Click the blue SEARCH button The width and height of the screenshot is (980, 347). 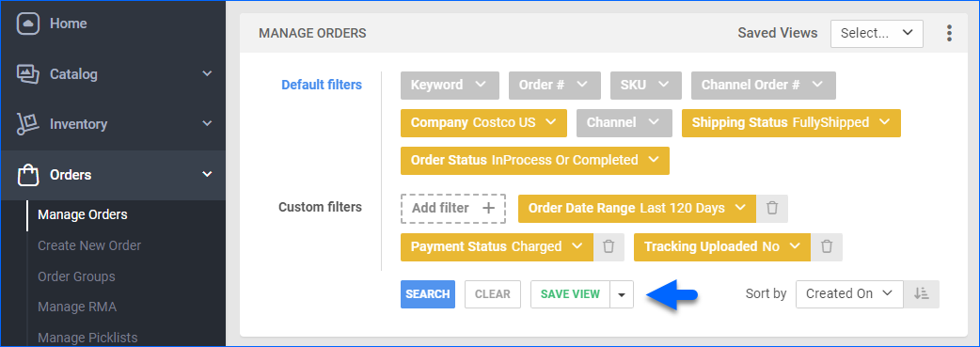[428, 294]
